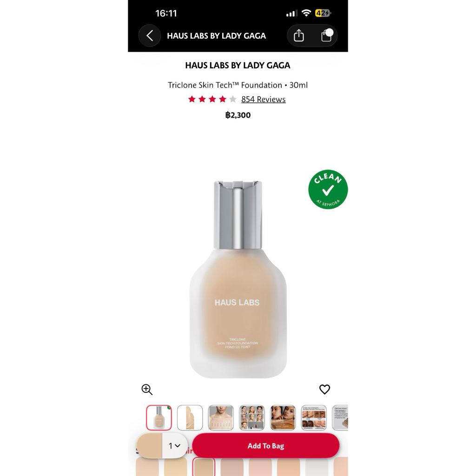476x476 pixels.
Task: View the chest shade comparison thumbnail
Action: pyautogui.click(x=221, y=418)
